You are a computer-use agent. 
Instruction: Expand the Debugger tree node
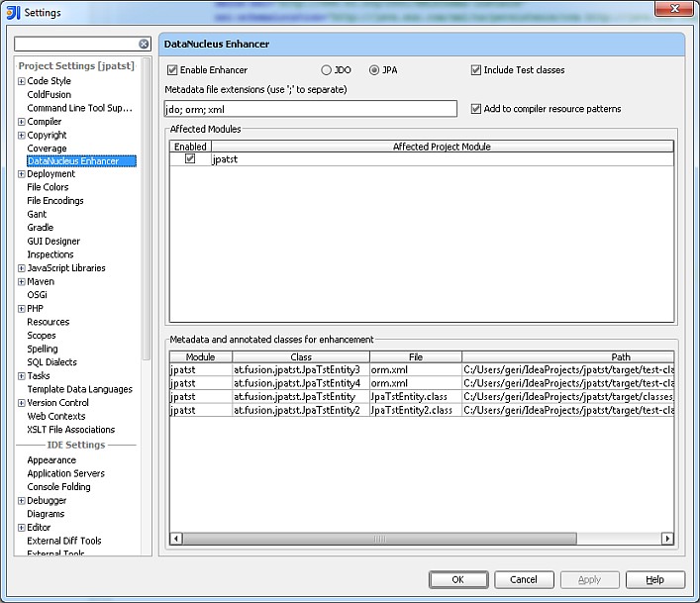point(21,501)
